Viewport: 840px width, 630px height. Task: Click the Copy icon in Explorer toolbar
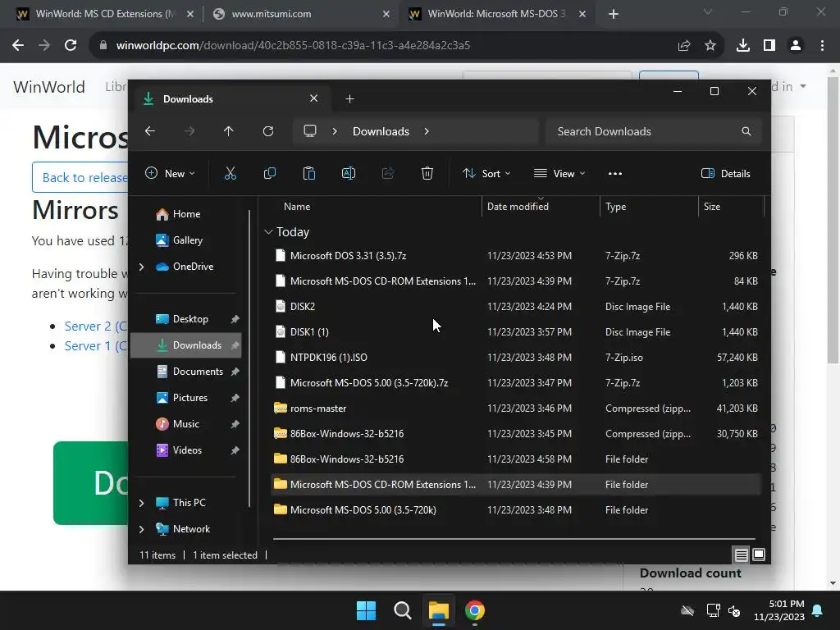click(x=269, y=174)
